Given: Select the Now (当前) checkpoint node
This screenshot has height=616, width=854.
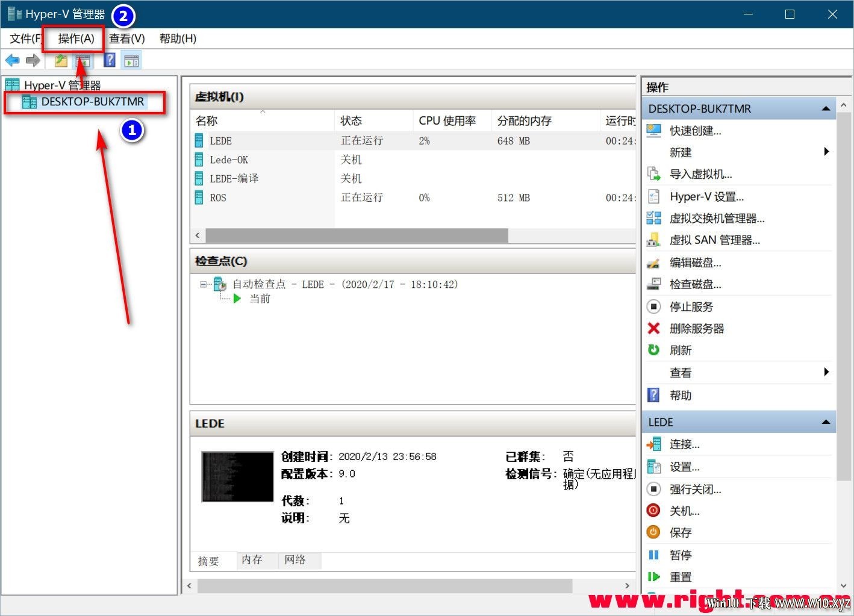Looking at the screenshot, I should 260,299.
